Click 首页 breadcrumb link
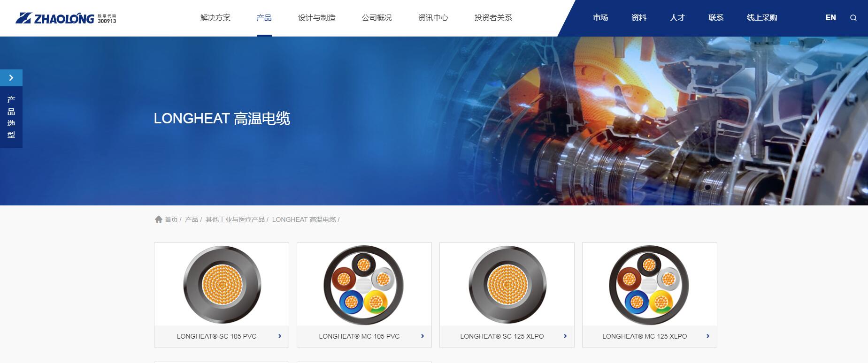The image size is (868, 363). coord(171,219)
